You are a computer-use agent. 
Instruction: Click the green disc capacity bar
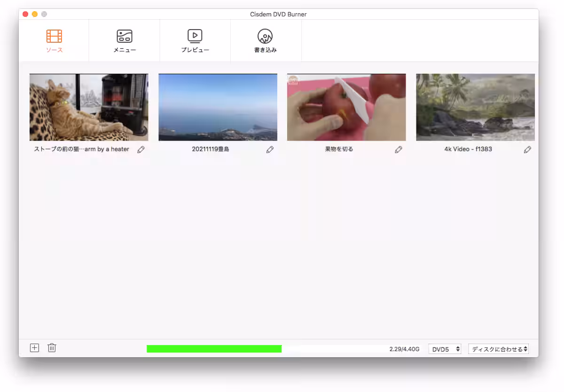coord(214,349)
